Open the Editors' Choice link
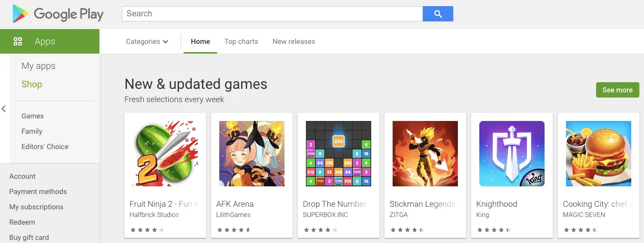Viewport: 644px width, 243px height. tap(45, 147)
